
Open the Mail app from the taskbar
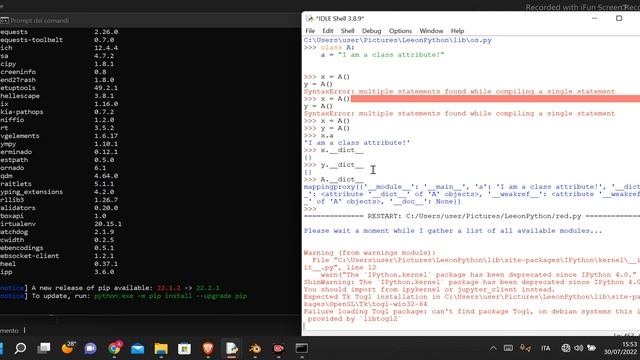point(138,349)
